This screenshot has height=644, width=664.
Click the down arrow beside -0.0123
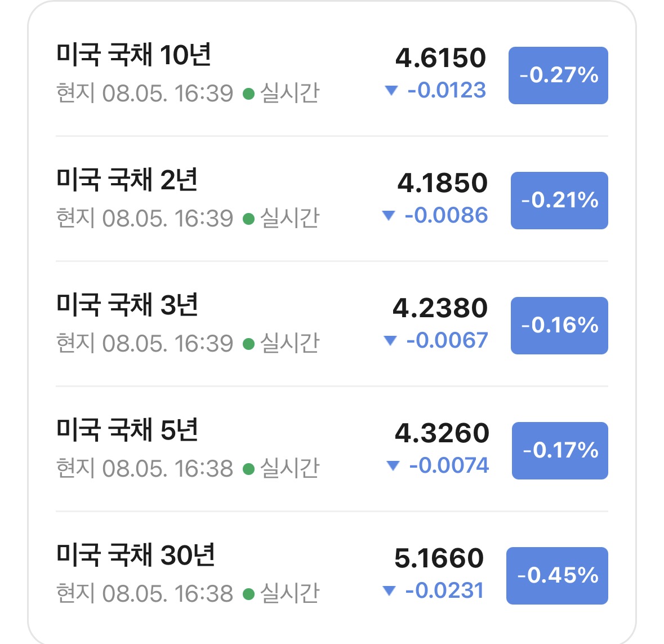[x=391, y=90]
